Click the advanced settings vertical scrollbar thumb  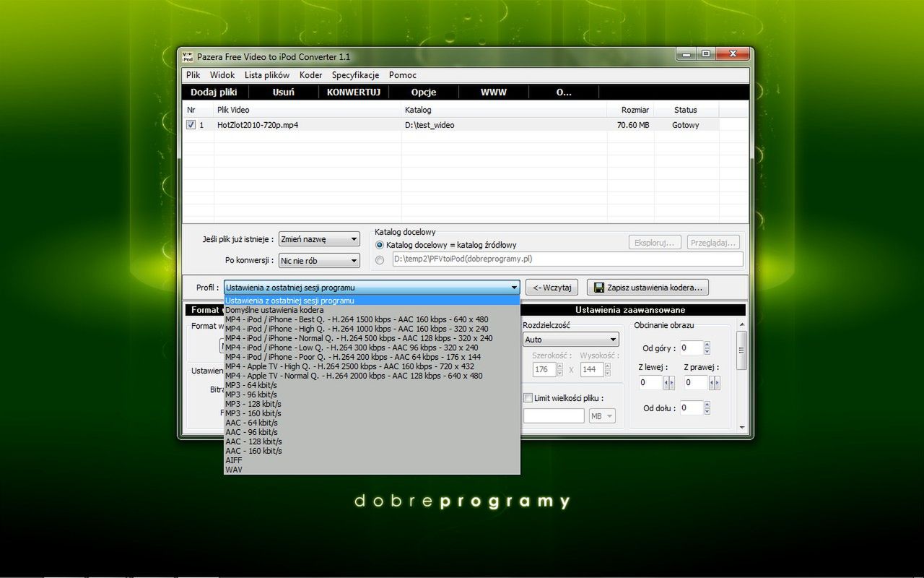click(x=741, y=352)
